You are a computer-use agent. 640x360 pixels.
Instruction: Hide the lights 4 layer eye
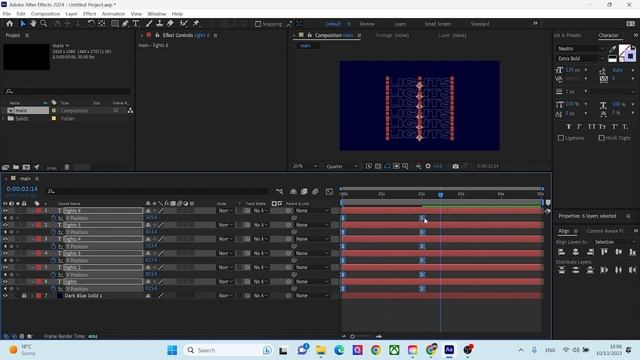pyautogui.click(x=5, y=239)
